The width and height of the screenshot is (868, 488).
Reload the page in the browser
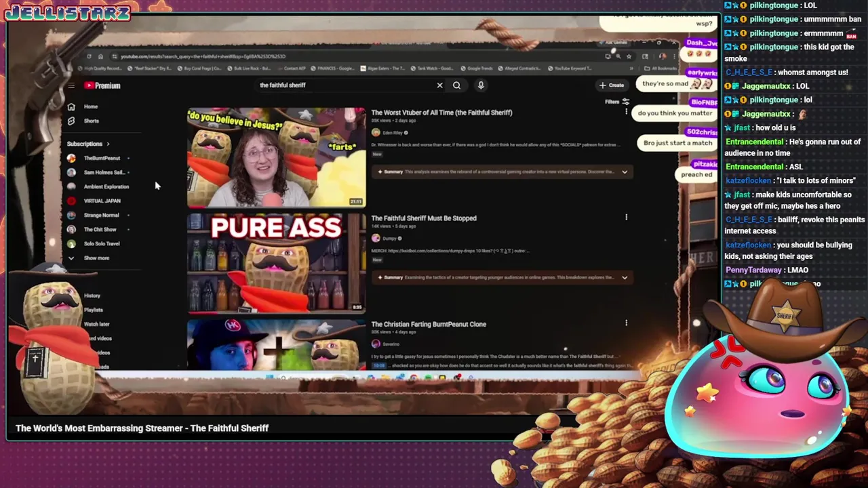(89, 56)
